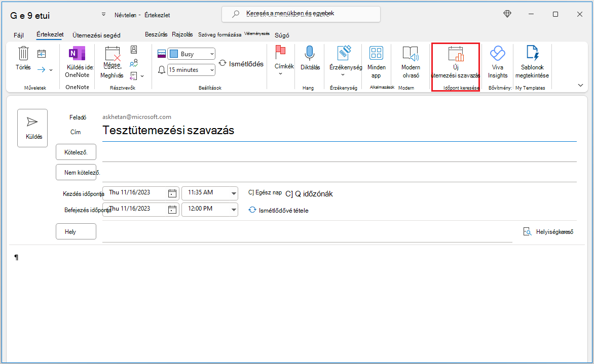
Task: Cancel the invitation with Mégse Meghívás
Action: (x=112, y=62)
